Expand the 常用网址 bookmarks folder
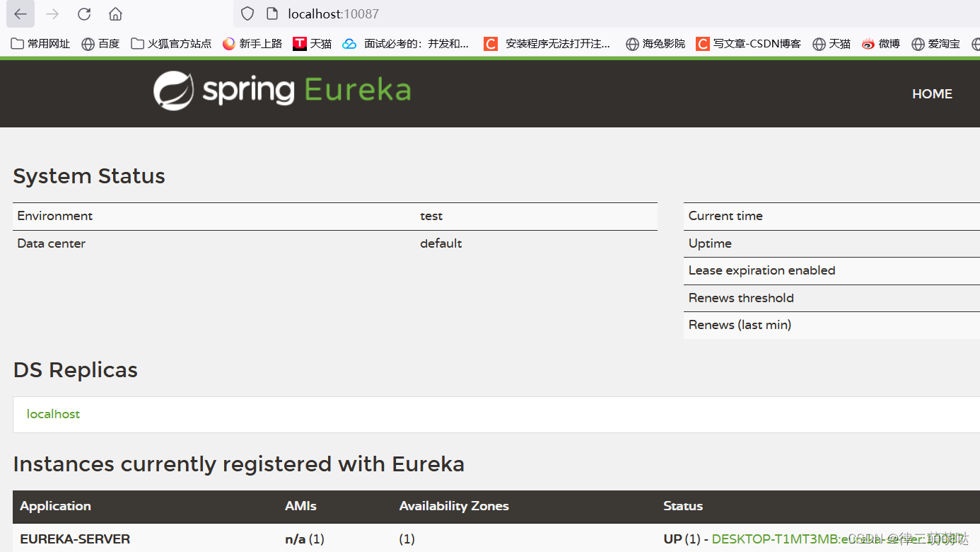 [40, 43]
